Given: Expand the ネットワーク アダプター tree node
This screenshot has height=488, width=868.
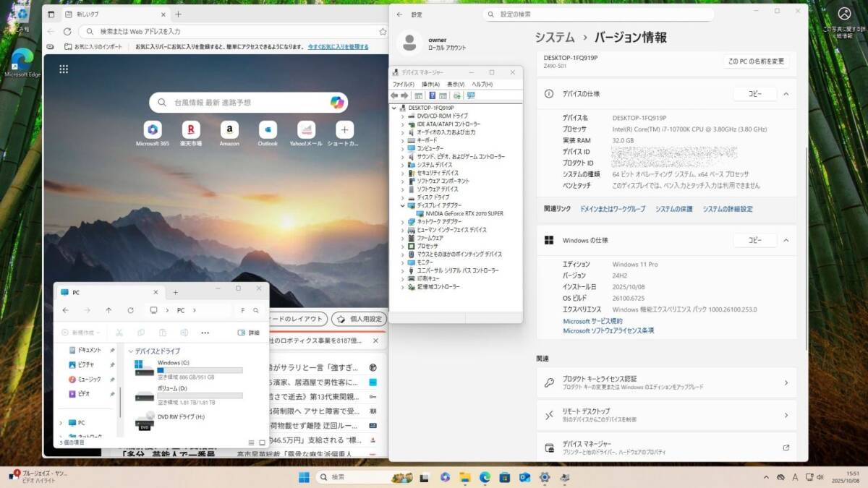Looking at the screenshot, I should [403, 222].
